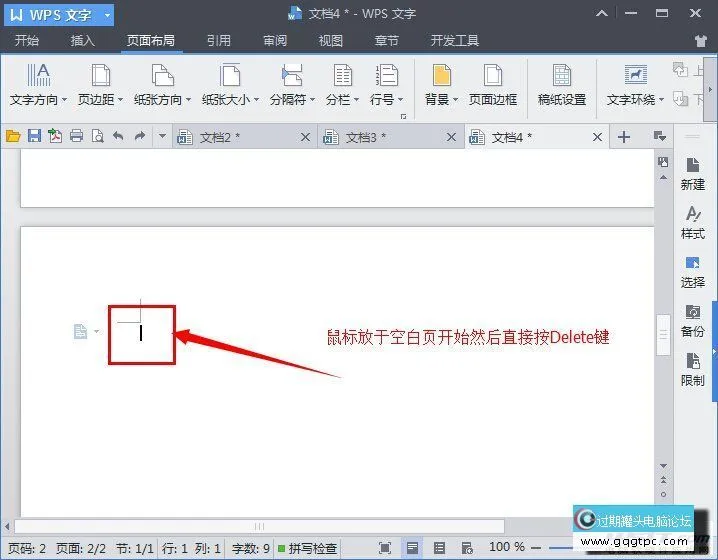Click the 背景 background icon
Screen dimensions: 718x560
pyautogui.click(x=441, y=75)
